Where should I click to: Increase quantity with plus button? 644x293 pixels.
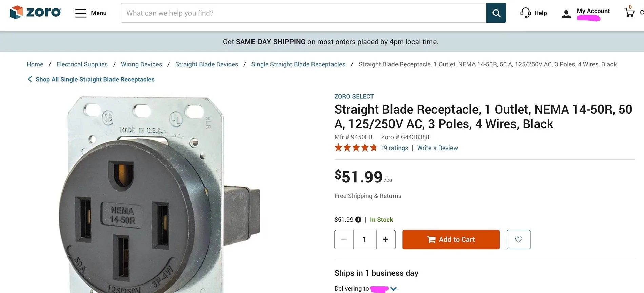[385, 239]
